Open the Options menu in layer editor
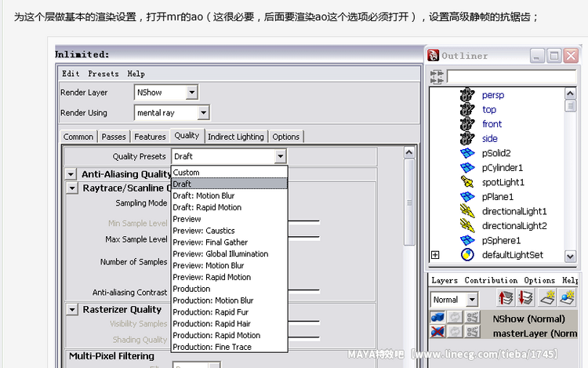588x368 pixels. click(539, 280)
